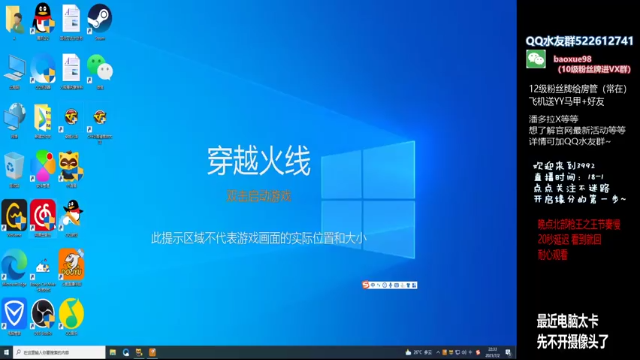Click the Sogou icon in system tray
This screenshot has height=360, width=640.
point(478,352)
